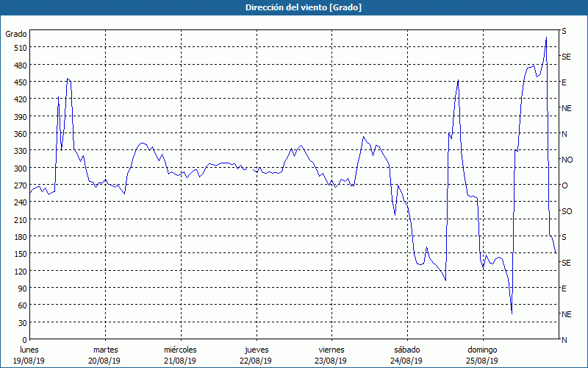
Task: Select the 90 y-axis value
Action: (x=23, y=289)
